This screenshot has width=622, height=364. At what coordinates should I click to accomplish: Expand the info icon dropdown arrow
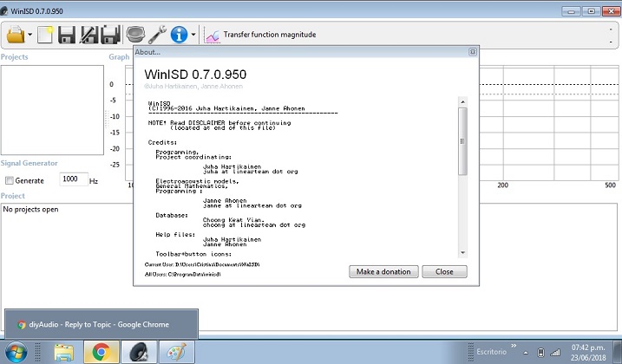tap(193, 35)
